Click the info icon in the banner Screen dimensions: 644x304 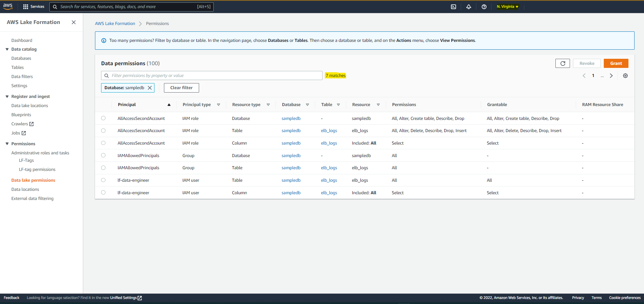coord(104,41)
